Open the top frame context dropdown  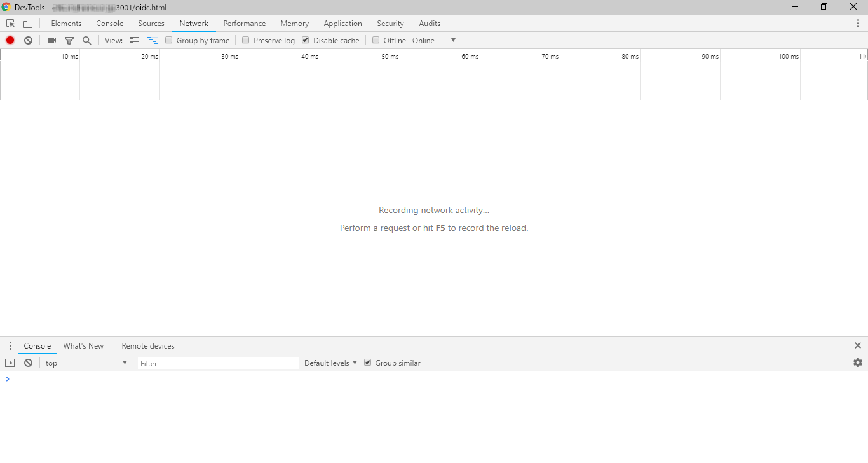86,363
